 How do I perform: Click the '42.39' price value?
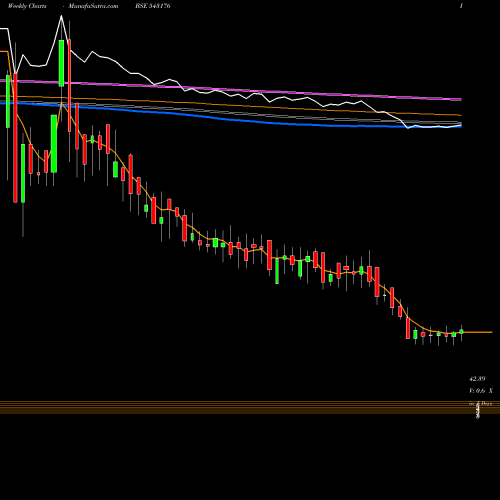pos(477,379)
